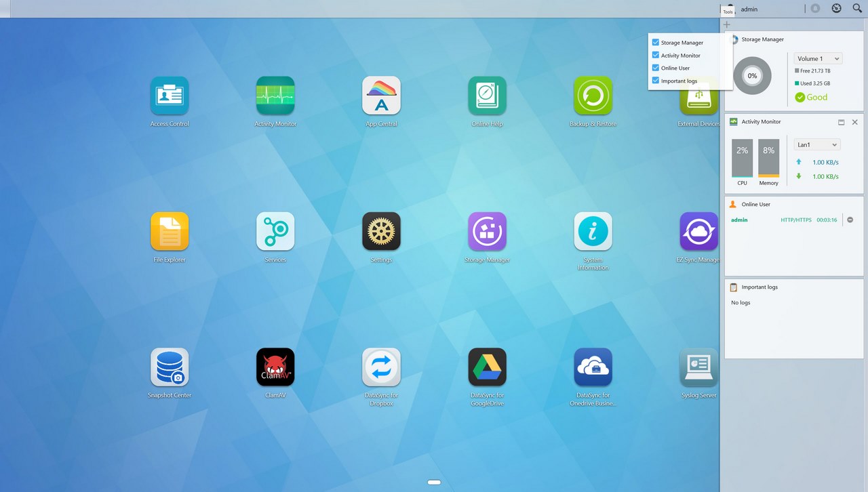This screenshot has width=868, height=492.
Task: Click the desktop page indicator at bottom
Action: point(434,483)
